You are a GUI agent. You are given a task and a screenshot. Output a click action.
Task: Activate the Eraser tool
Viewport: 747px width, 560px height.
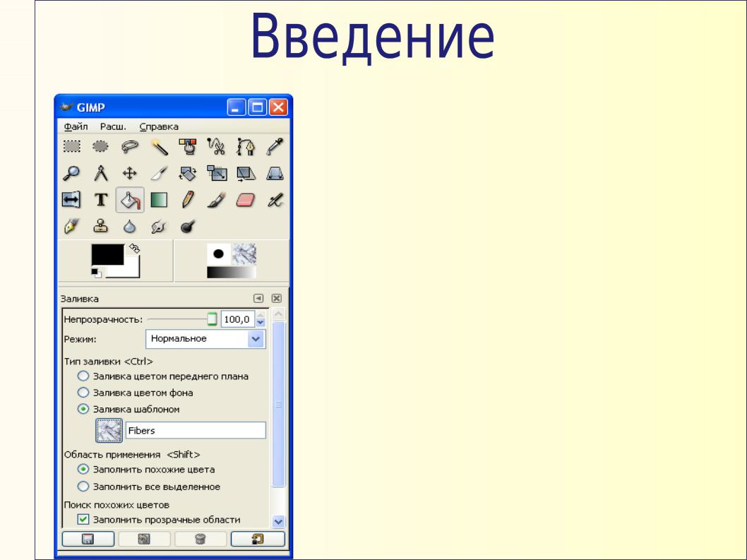246,200
